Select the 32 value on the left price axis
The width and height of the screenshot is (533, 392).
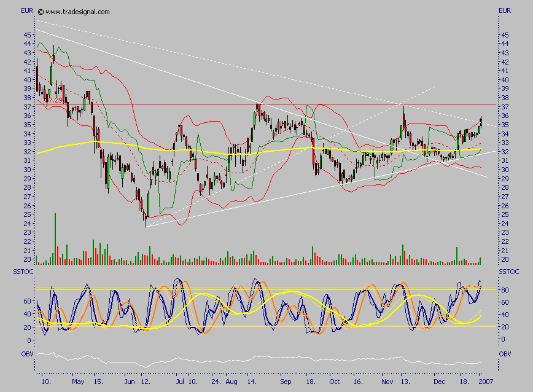click(x=27, y=152)
